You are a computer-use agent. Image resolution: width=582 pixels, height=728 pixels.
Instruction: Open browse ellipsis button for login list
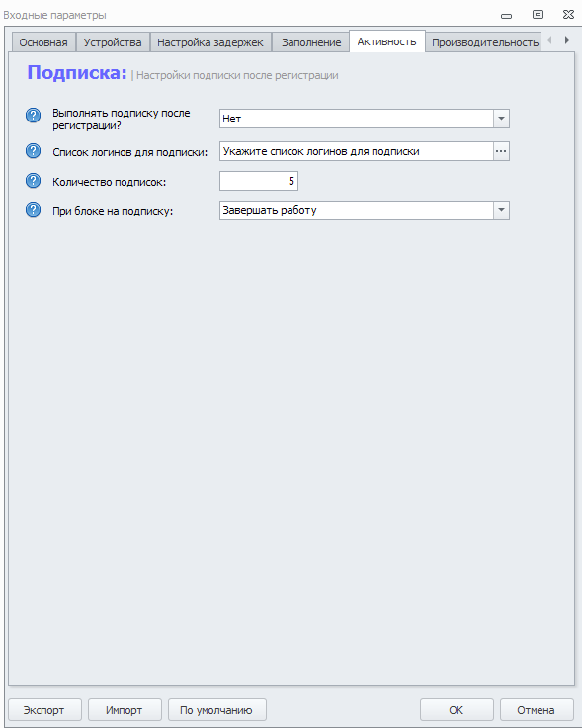(501, 151)
